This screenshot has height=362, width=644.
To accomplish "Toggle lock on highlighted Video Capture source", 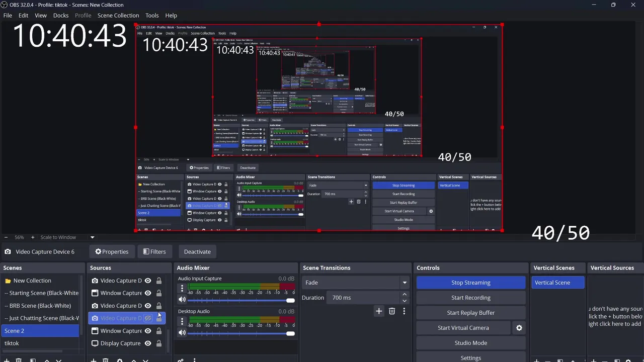I will pos(159,318).
